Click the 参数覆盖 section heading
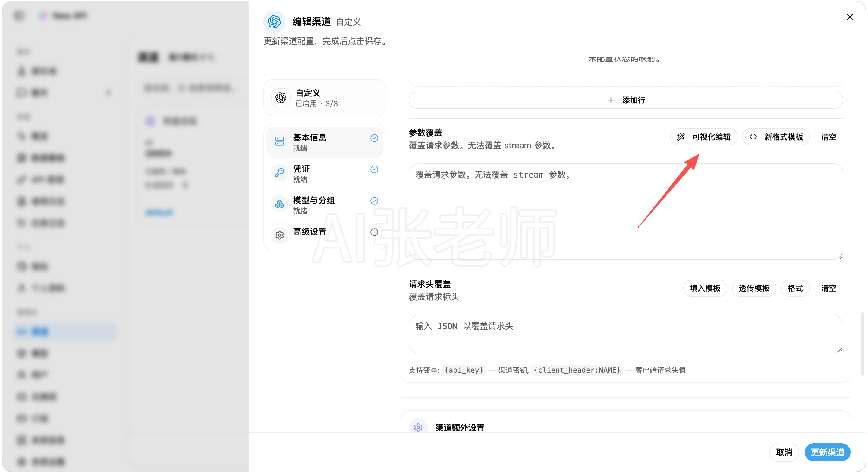Viewport: 868px width, 474px height. point(425,132)
